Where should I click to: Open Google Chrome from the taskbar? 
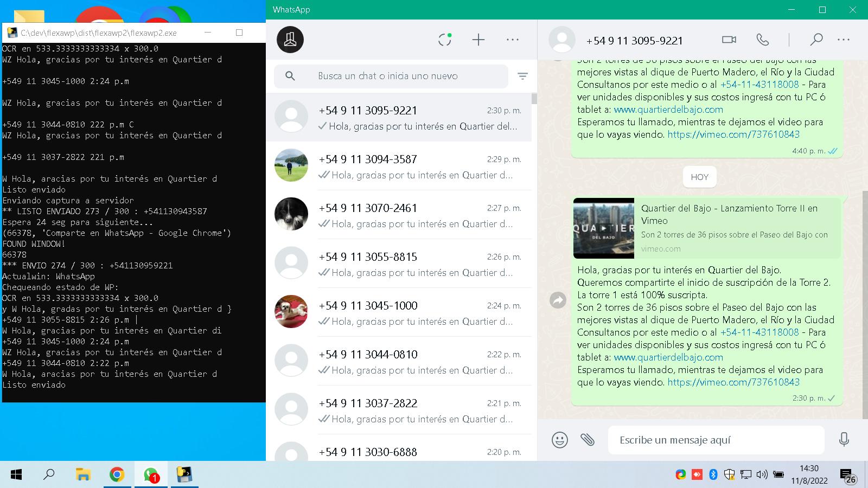[x=117, y=475]
